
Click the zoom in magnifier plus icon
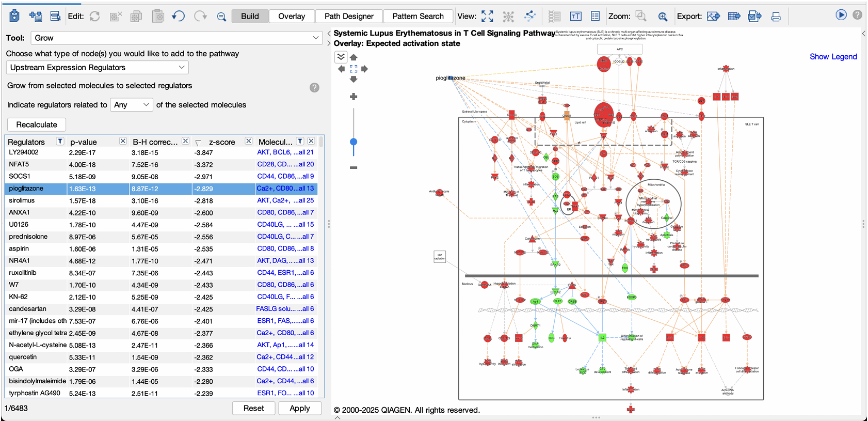663,17
